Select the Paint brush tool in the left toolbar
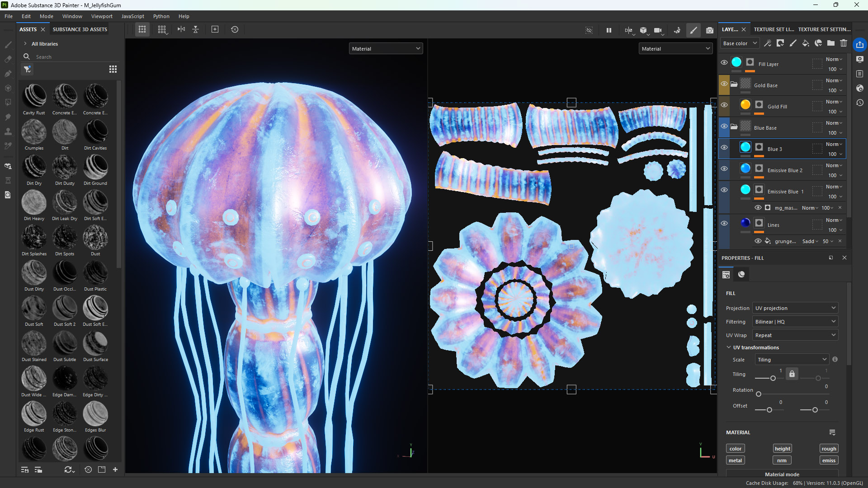The height and width of the screenshot is (488, 868). coord(8,44)
